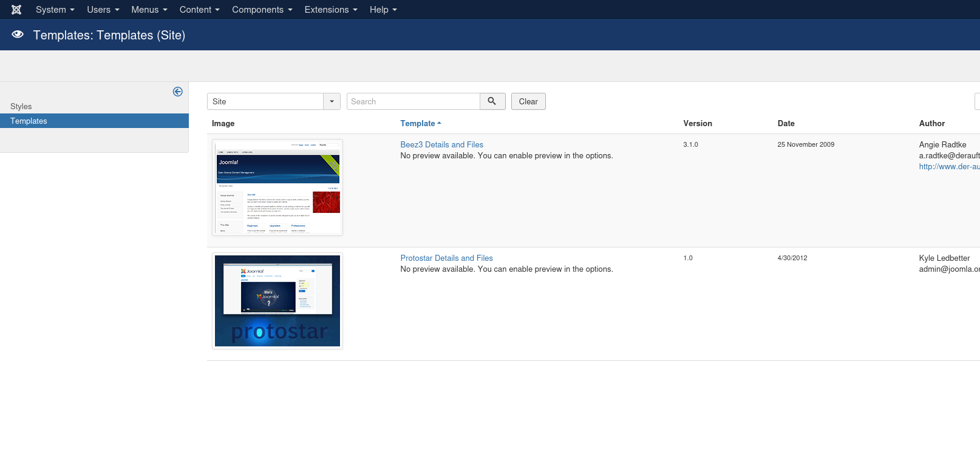
Task: Expand the Menus dropdown menu
Action: 149,10
